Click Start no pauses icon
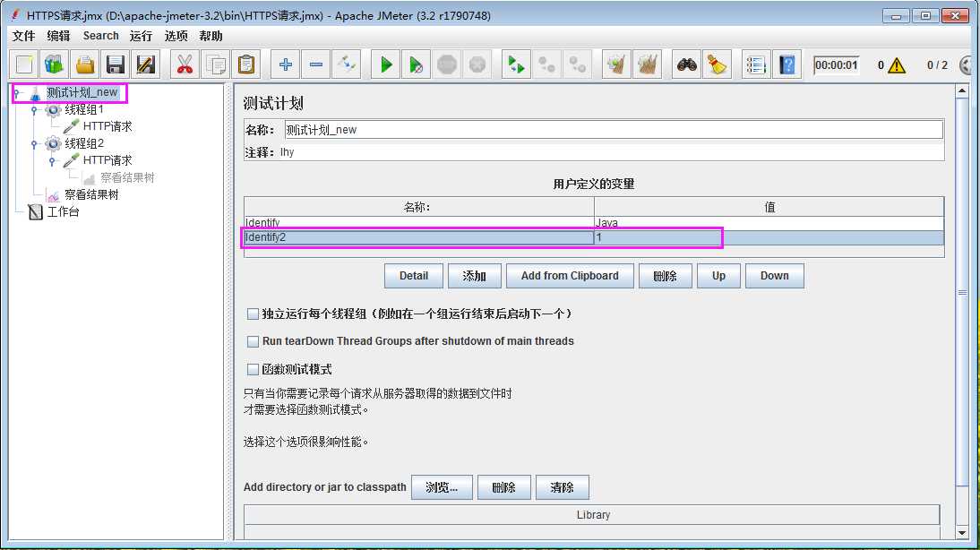This screenshot has width=980, height=550. coord(416,64)
